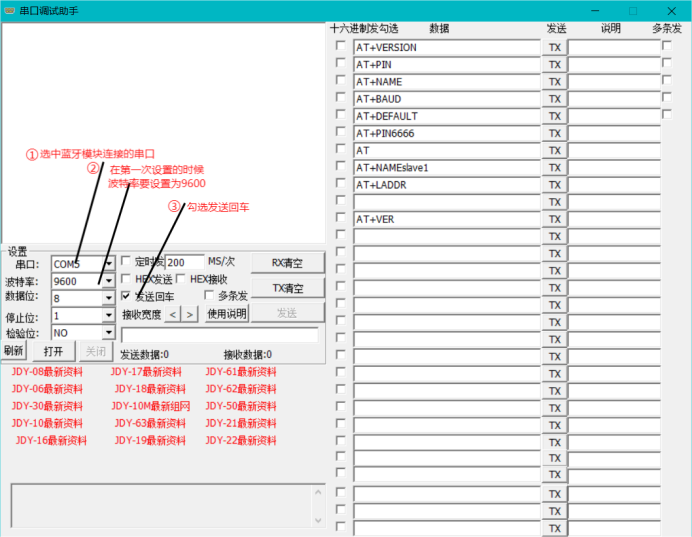Toggle multi-send checkbox for AT+VERSION row
Image resolution: width=692 pixels, height=537 pixels.
[x=667, y=45]
